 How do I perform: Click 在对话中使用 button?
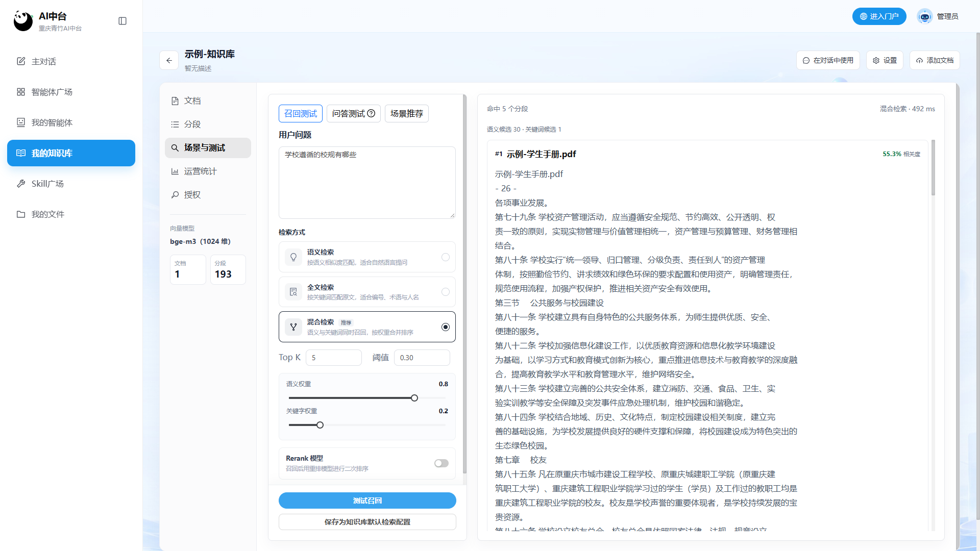[x=828, y=60]
